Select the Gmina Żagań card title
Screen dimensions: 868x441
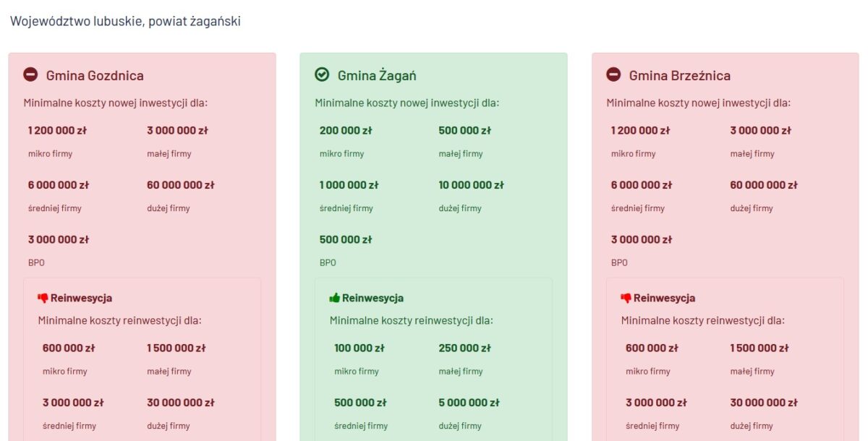point(377,75)
